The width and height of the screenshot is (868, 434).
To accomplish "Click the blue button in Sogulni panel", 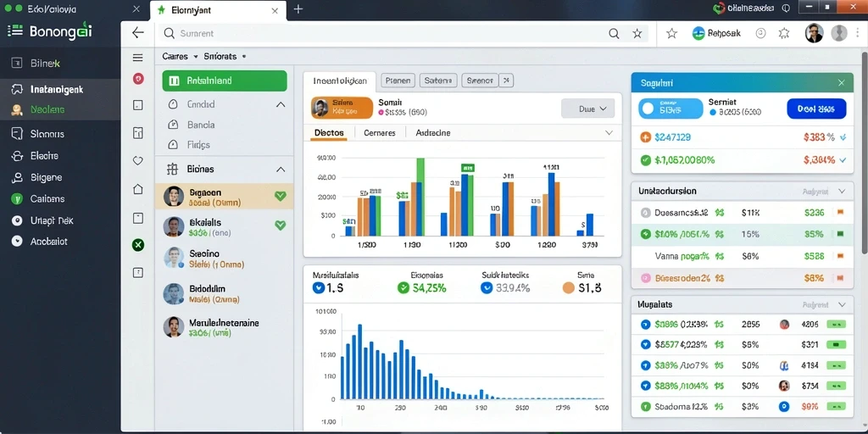I will pyautogui.click(x=816, y=109).
